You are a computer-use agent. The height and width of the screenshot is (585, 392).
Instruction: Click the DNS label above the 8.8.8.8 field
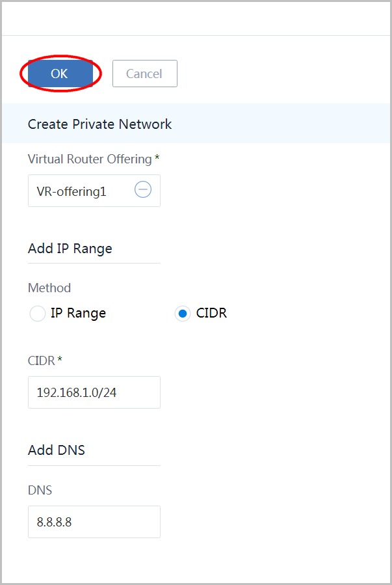tap(40, 490)
